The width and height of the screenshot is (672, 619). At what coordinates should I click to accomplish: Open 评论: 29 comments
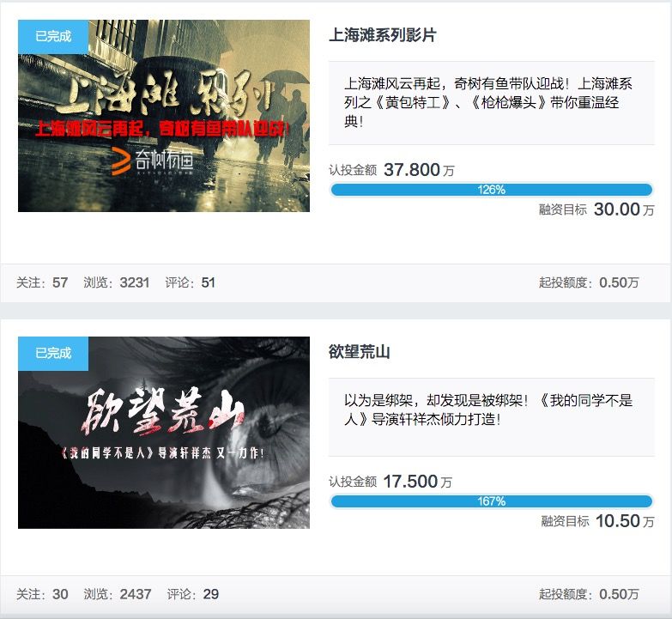tap(193, 594)
